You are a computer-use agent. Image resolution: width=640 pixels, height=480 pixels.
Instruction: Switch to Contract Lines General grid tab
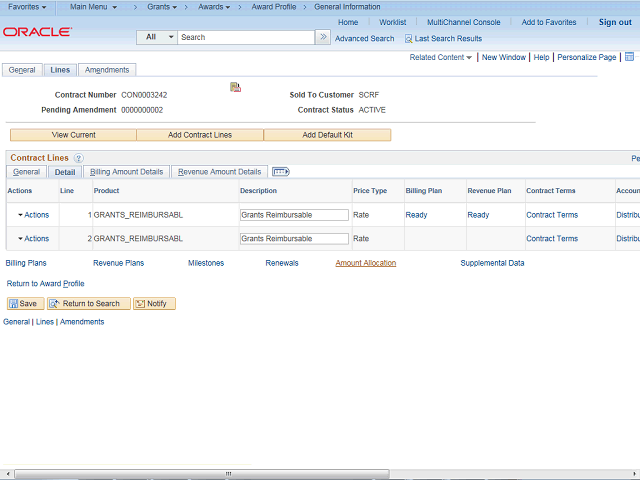tap(27, 172)
